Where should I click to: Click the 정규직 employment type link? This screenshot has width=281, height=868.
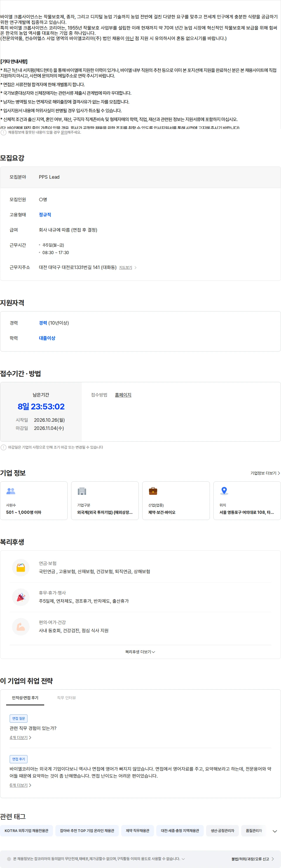pyautogui.click(x=45, y=215)
